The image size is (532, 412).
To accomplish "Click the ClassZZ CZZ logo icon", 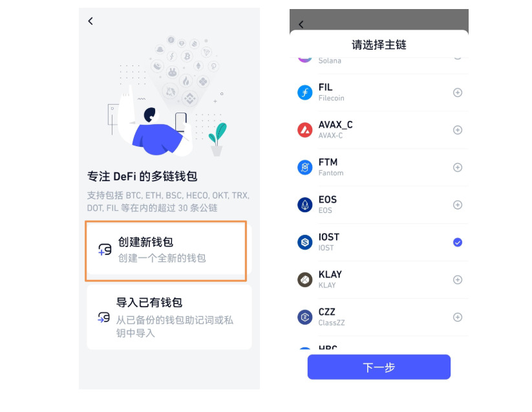I will coord(304,317).
